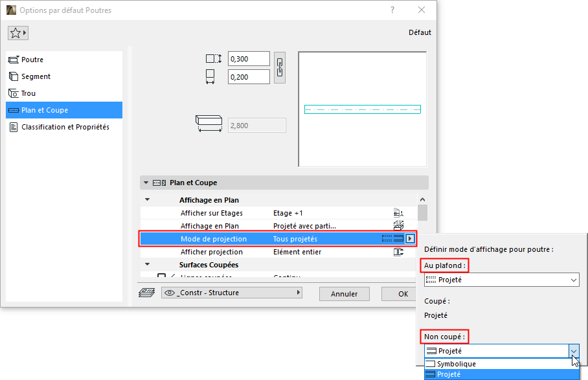
Task: Click the Afficher sur Etages icon
Action: click(x=398, y=213)
